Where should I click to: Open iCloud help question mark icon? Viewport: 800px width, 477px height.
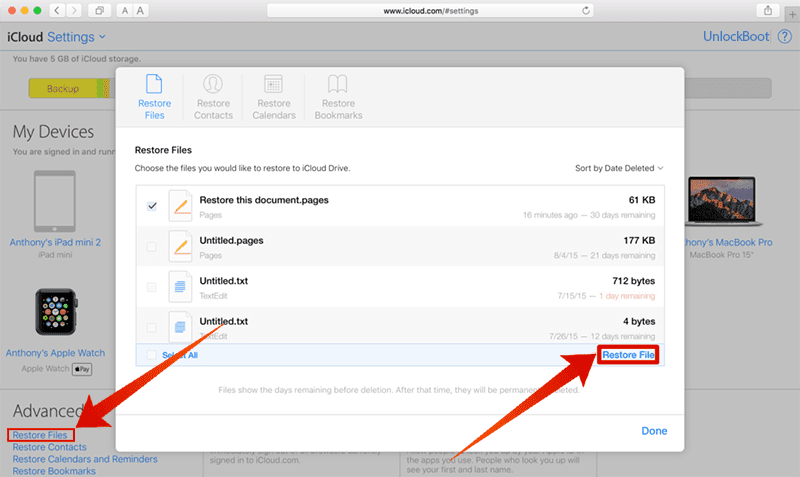click(785, 37)
